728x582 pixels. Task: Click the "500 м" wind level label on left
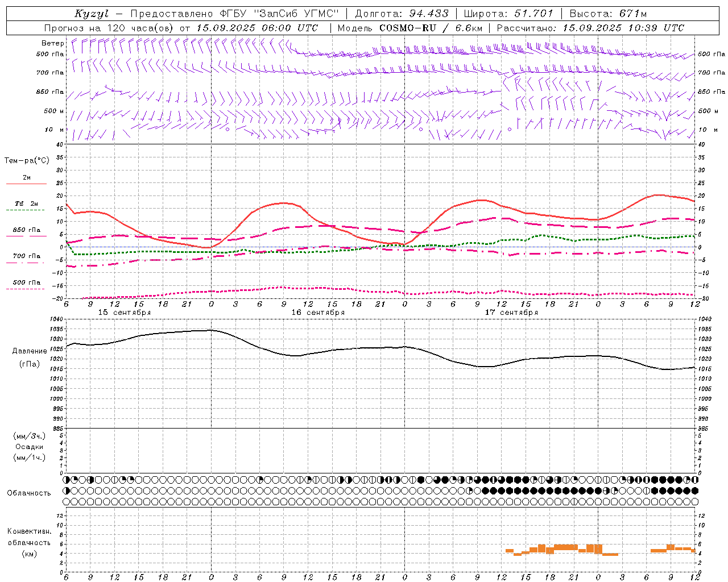[x=54, y=111]
